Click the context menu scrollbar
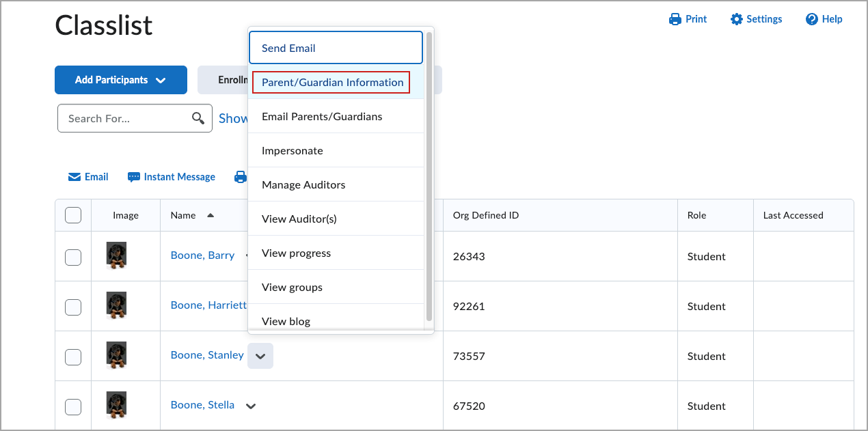868x431 pixels. click(x=429, y=176)
